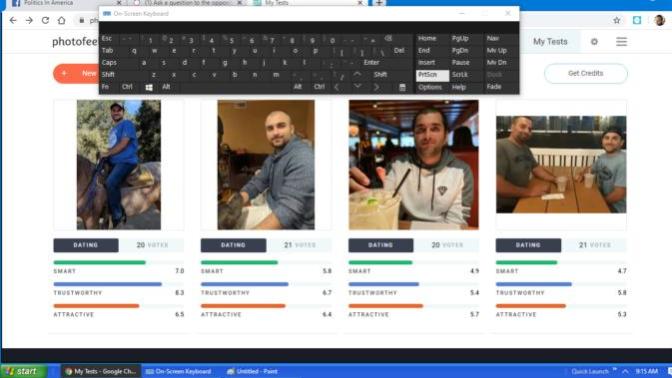Open Photofeeler settings gear
Image resolution: width=672 pixels, height=378 pixels.
tap(594, 42)
